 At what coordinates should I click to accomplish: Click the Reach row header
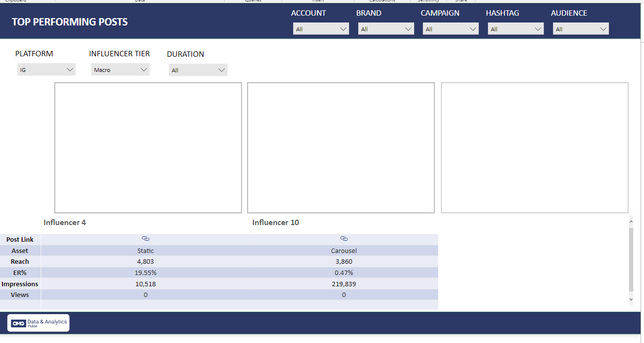click(x=20, y=261)
